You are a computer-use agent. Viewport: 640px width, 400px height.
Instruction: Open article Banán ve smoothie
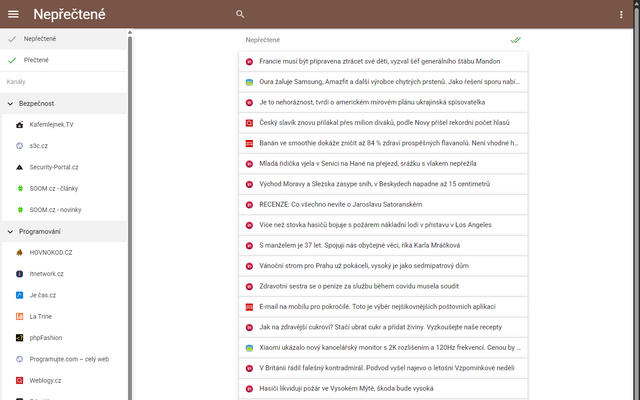click(383, 143)
